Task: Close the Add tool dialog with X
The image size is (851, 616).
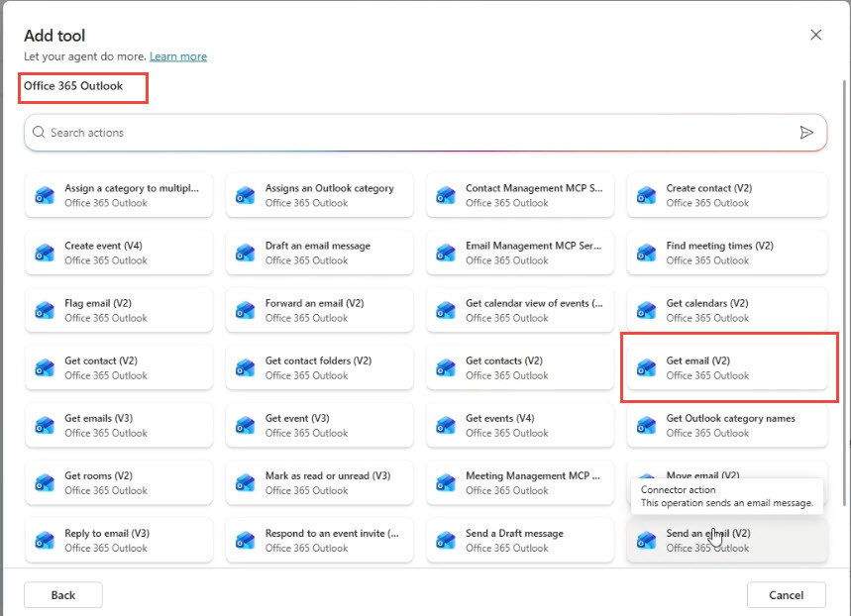Action: pos(815,35)
